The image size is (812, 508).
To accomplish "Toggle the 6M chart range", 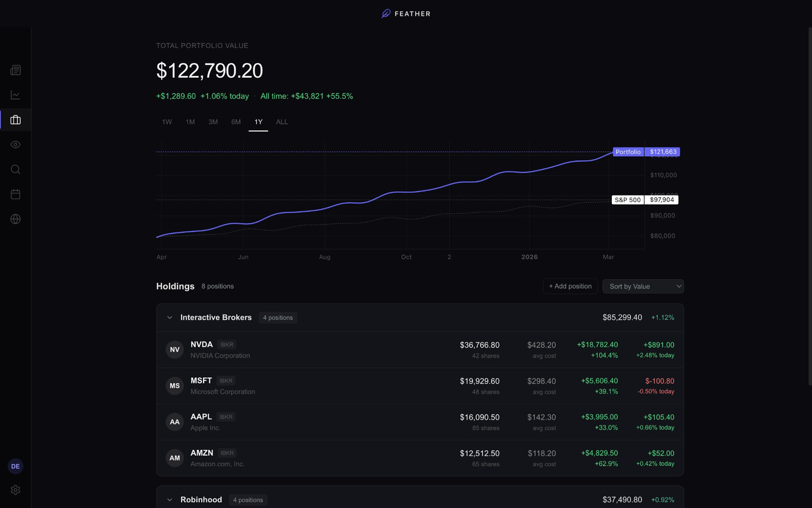I will [x=235, y=122].
